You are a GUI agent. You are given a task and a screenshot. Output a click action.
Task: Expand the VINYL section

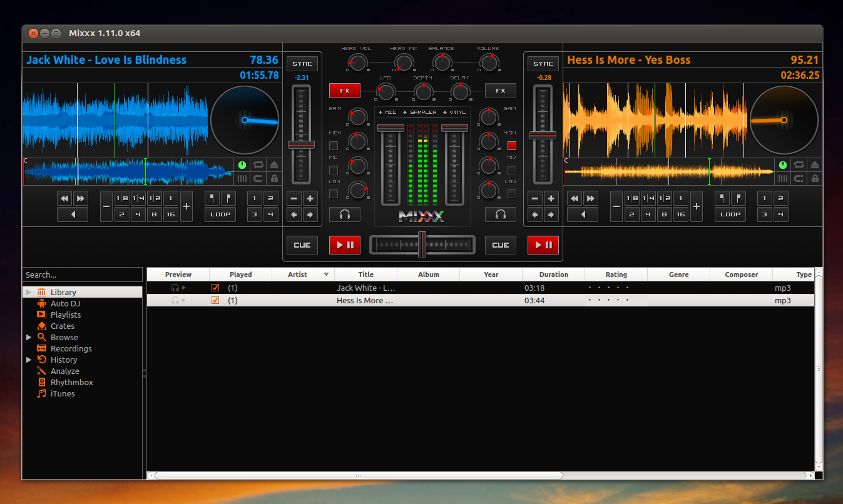[454, 113]
